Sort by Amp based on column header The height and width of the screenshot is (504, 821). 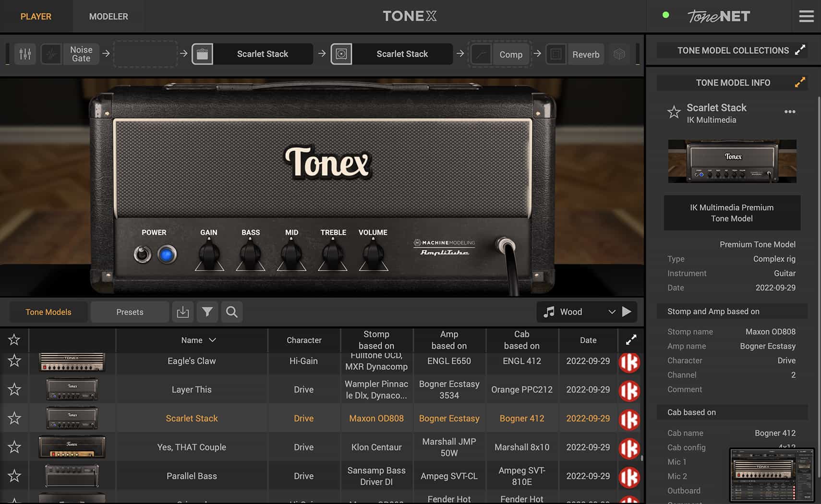(x=449, y=340)
